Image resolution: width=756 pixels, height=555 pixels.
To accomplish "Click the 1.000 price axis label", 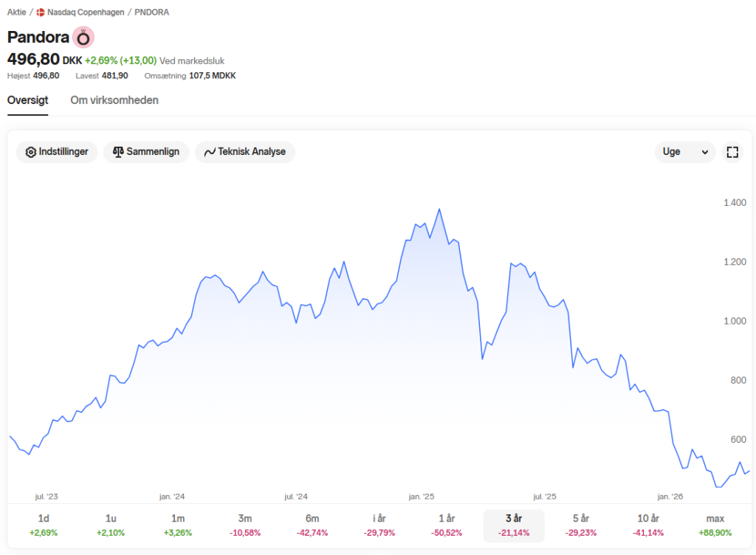I will click(x=735, y=321).
